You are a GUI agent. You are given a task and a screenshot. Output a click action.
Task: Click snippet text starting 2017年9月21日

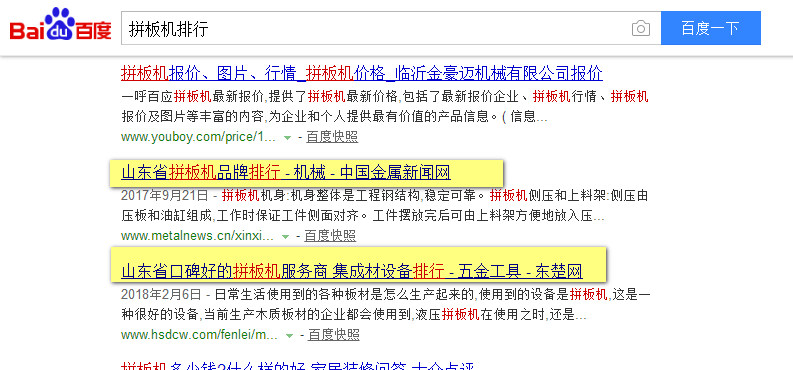pyautogui.click(x=384, y=206)
